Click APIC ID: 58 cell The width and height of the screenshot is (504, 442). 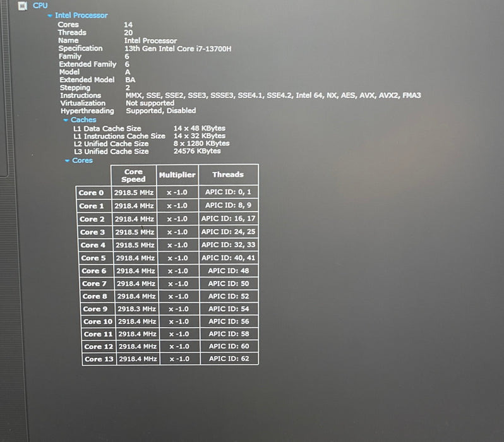(229, 333)
